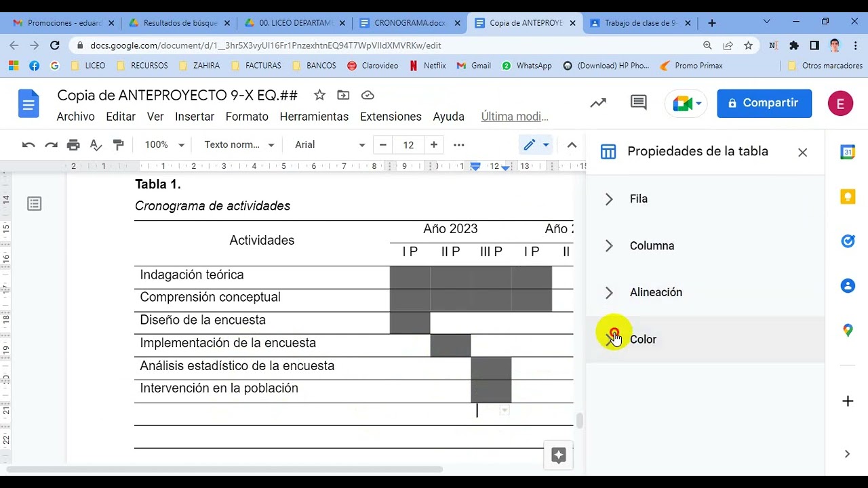Viewport: 868px width, 488px height.
Task: Click the Google Docs home icon
Action: (28, 104)
